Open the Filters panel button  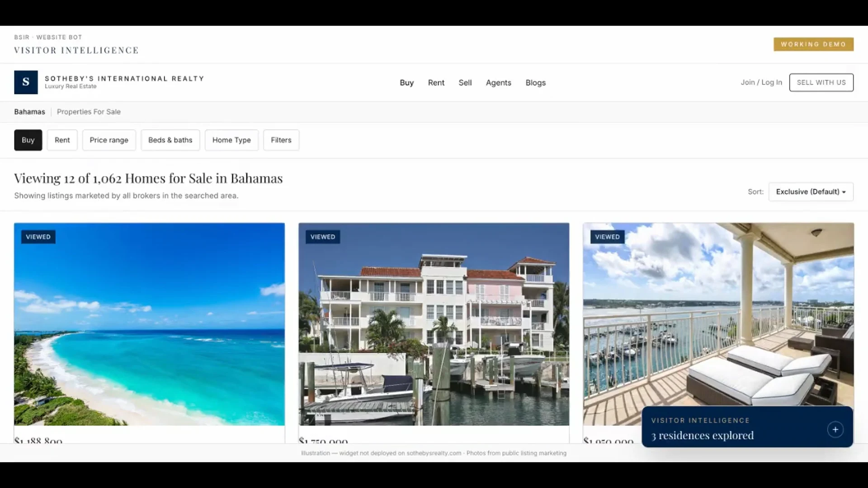(281, 140)
